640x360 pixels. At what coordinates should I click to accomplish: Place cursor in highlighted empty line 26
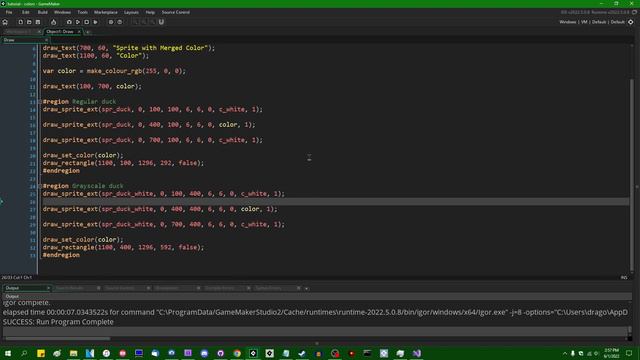(x=335, y=202)
